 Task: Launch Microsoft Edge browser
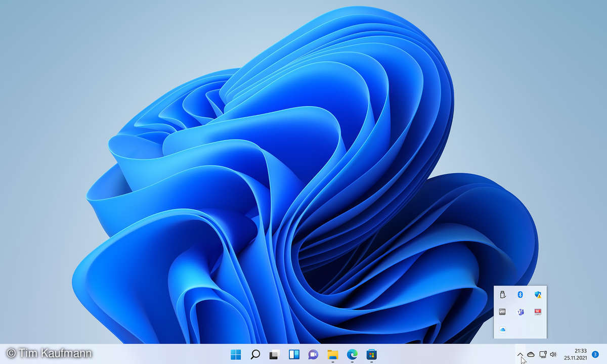[x=352, y=354]
